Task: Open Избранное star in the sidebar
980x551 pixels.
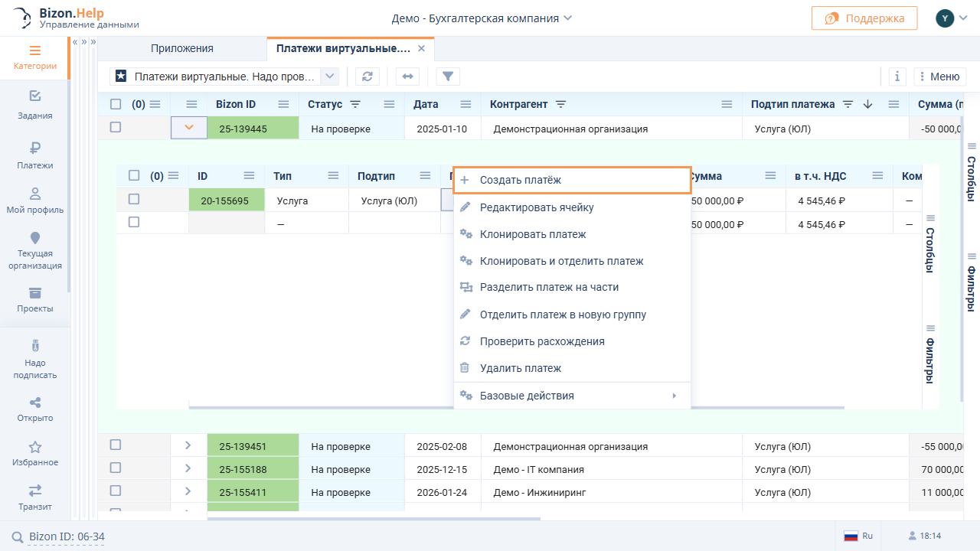Action: coord(35,452)
